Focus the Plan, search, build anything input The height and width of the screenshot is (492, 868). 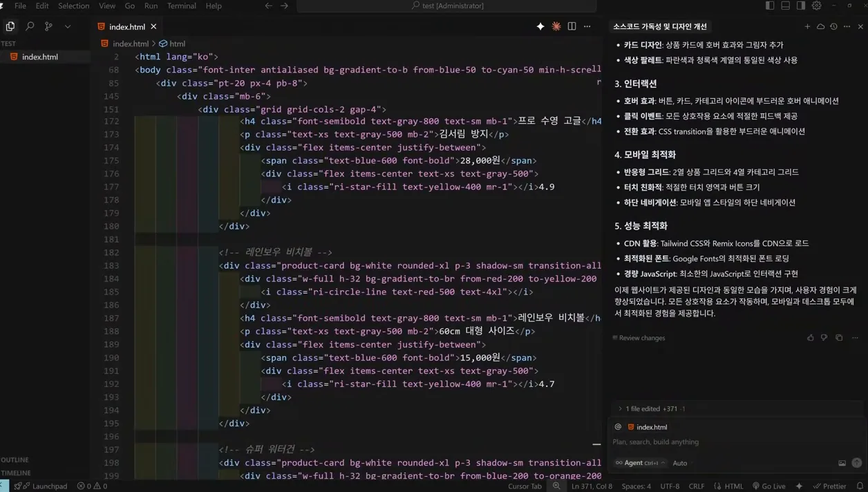click(736, 442)
